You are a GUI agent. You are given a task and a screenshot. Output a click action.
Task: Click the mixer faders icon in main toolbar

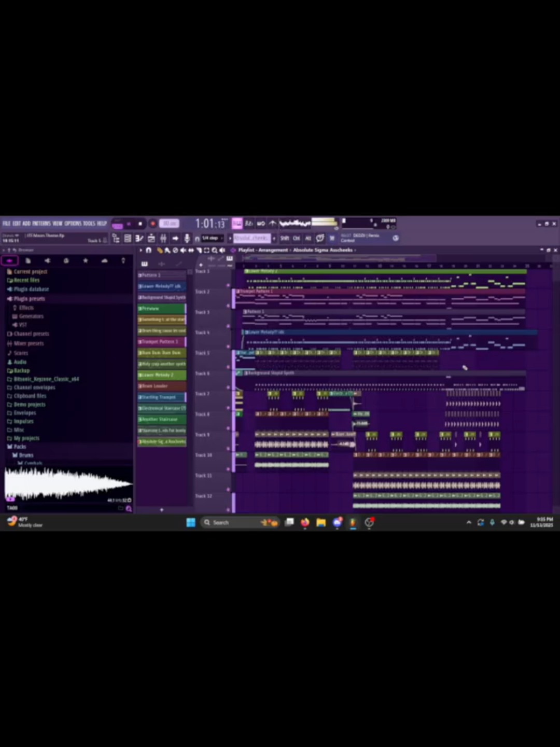click(x=163, y=238)
